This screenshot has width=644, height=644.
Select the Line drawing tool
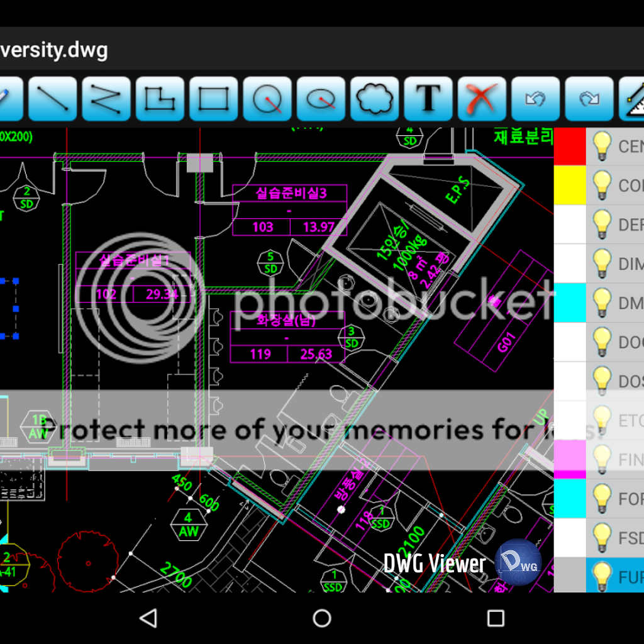[53, 99]
